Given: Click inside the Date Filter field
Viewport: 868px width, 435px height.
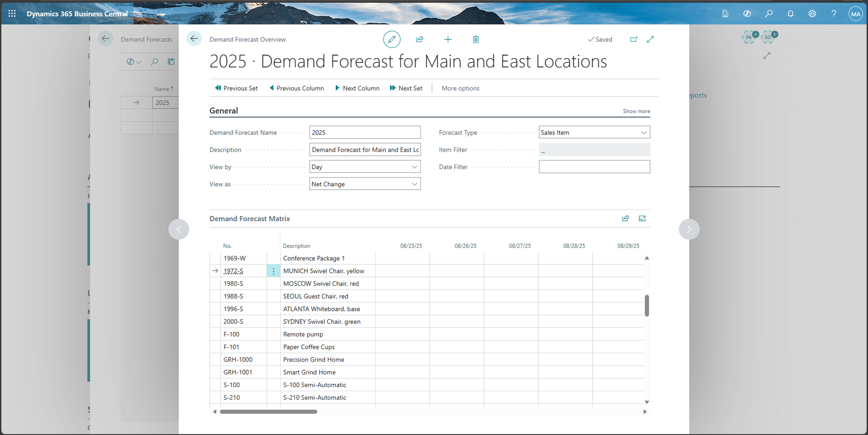Looking at the screenshot, I should [594, 166].
